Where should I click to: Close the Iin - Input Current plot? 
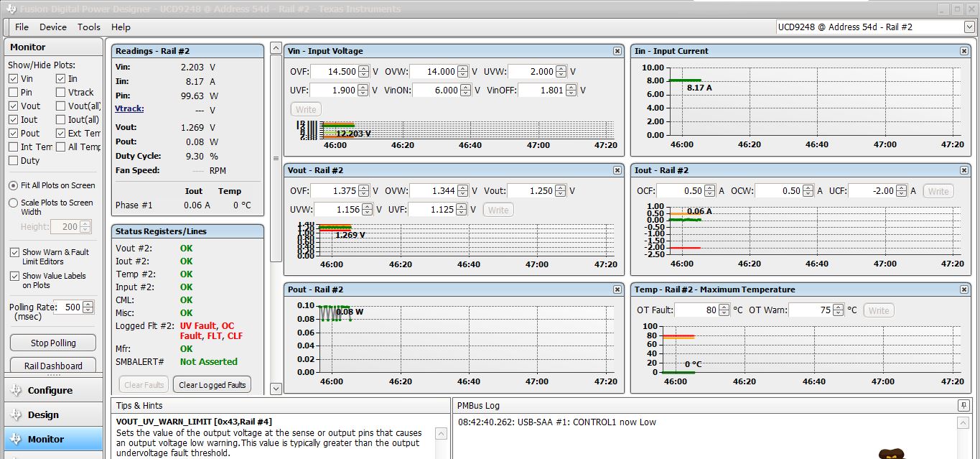(964, 51)
